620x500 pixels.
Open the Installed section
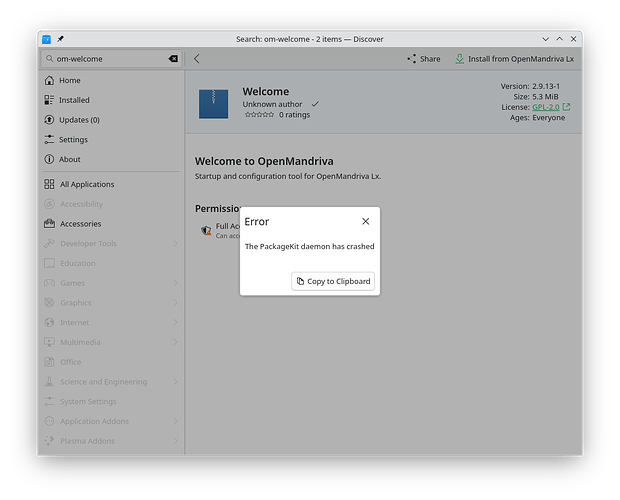(112, 100)
